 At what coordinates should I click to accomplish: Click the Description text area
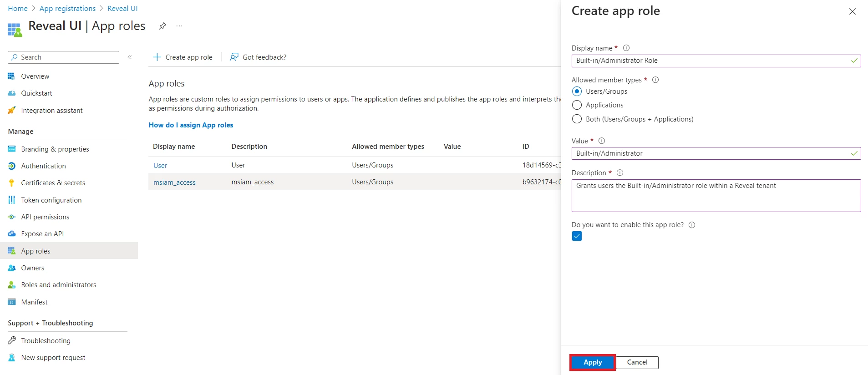716,196
